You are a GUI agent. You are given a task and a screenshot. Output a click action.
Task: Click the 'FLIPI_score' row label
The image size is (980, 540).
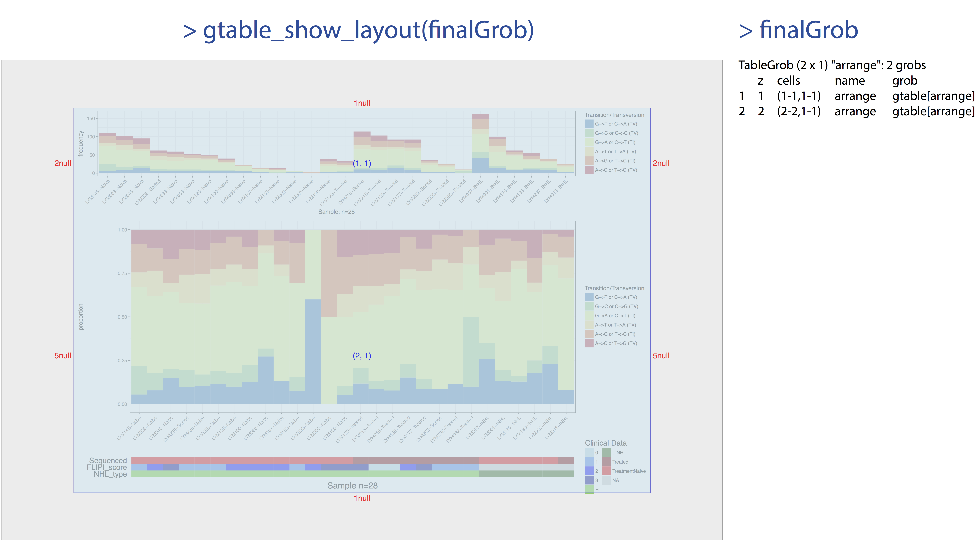tap(107, 467)
